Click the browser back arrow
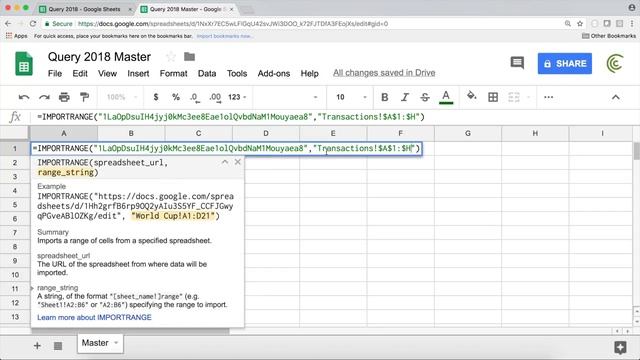 pyautogui.click(x=8, y=24)
